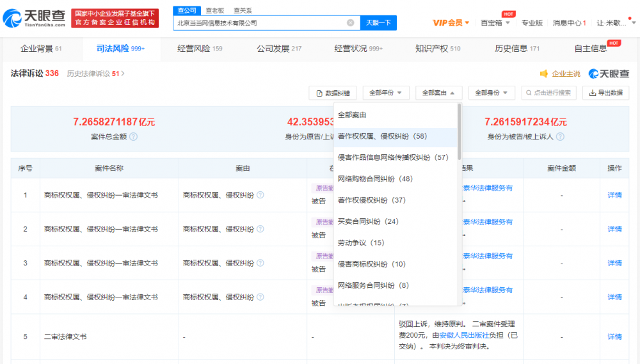Open 详情 for row 2
Image resolution: width=640 pixels, height=364 pixels.
coord(614,229)
